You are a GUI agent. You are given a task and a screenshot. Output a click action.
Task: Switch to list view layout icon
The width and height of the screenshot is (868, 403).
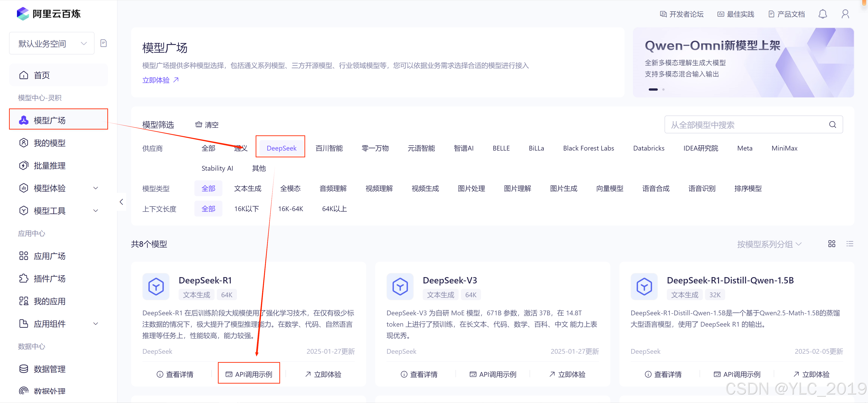(x=849, y=244)
